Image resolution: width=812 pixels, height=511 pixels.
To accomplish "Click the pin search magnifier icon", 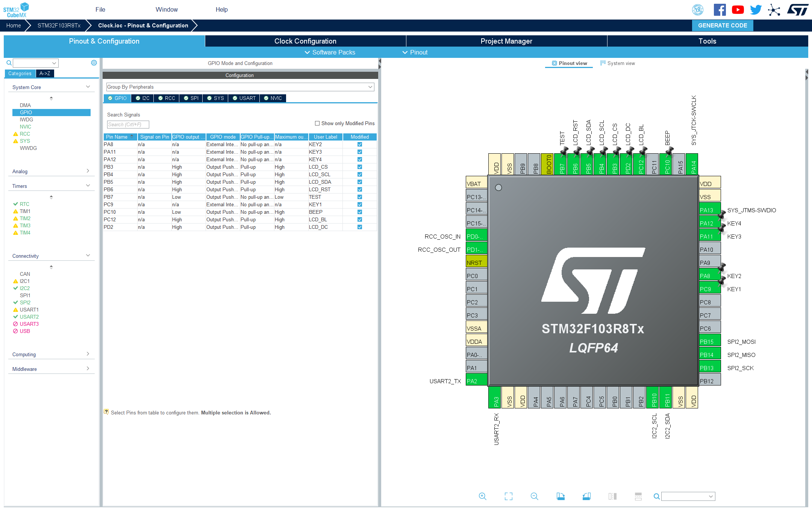I will click(656, 496).
